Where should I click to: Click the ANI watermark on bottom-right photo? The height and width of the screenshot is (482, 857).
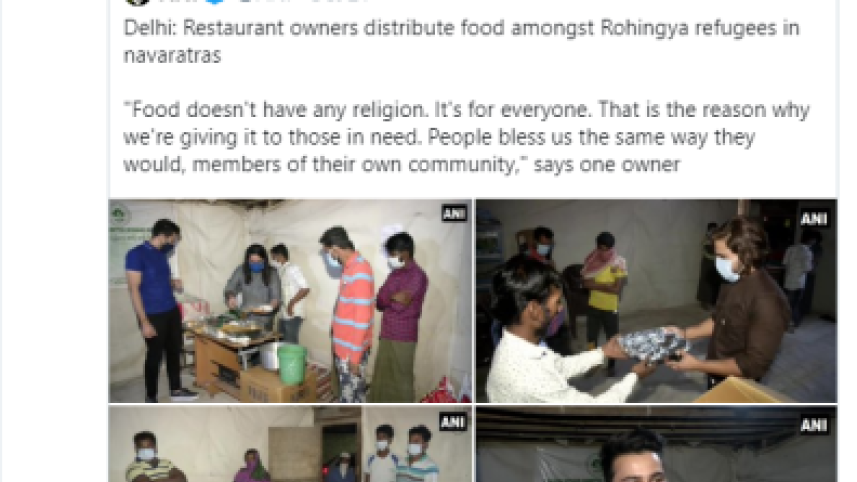click(x=814, y=426)
